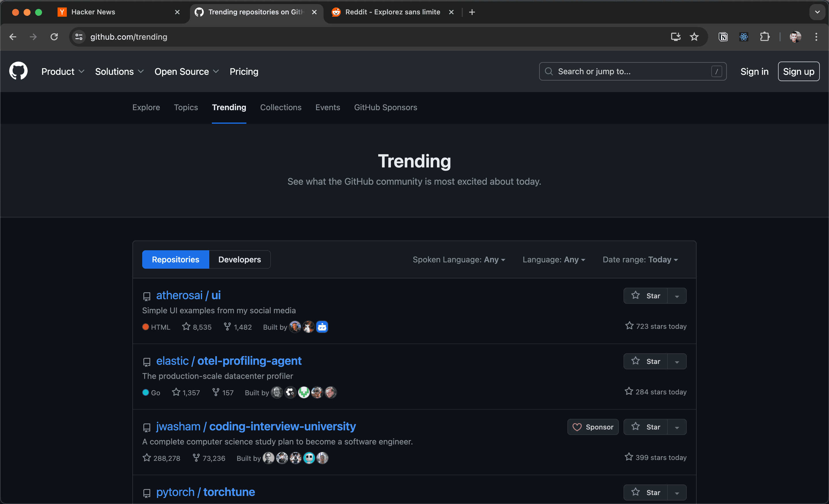Viewport: 829px width, 504px height.
Task: Click the stargazers count 288,278 for coding-interview-university
Action: (x=161, y=458)
